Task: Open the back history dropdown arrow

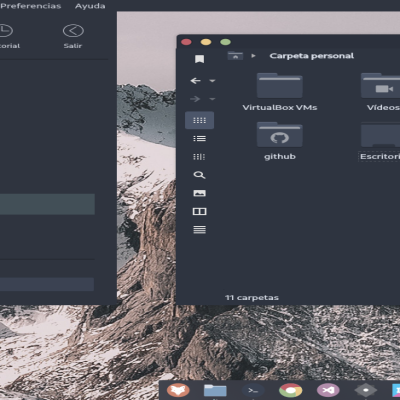Action: pyautogui.click(x=212, y=81)
